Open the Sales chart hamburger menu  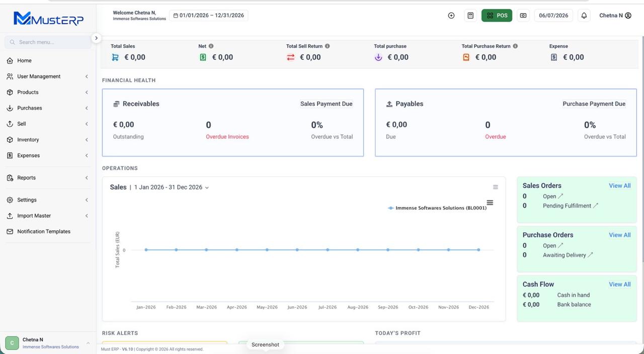[x=490, y=203]
